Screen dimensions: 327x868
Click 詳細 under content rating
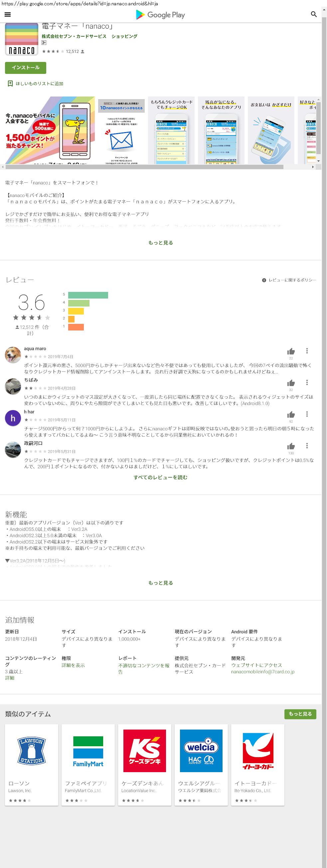10,678
